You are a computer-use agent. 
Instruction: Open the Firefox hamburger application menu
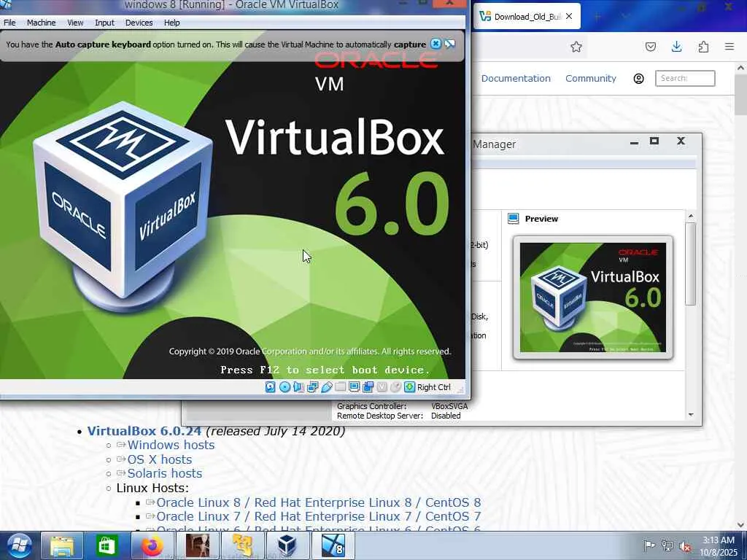pos(729,47)
